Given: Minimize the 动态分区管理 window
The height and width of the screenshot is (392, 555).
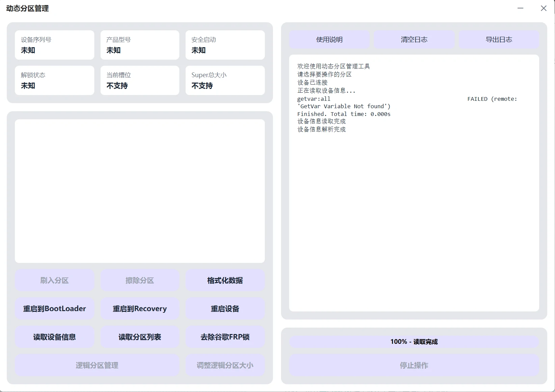Looking at the screenshot, I should click(x=521, y=8).
